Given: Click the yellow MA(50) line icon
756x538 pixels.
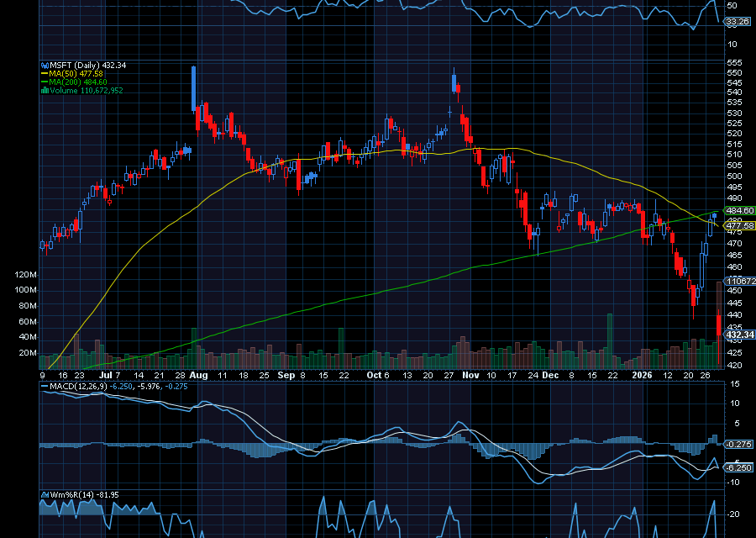Looking at the screenshot, I should [x=45, y=73].
